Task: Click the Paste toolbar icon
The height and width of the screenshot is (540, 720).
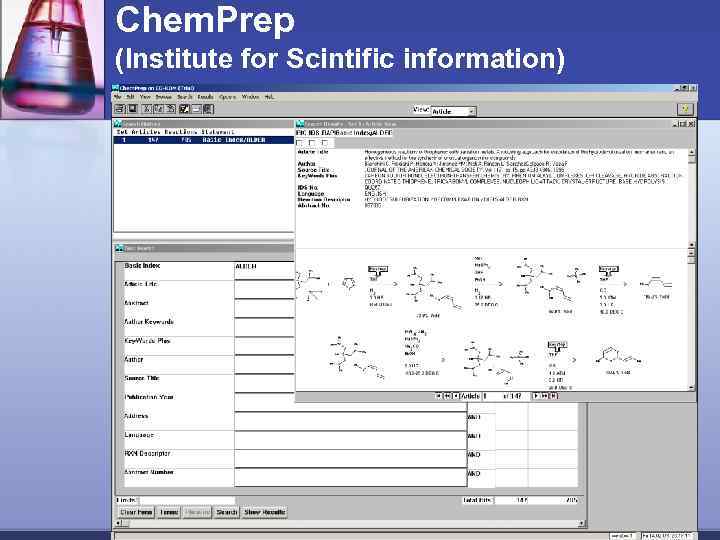Action: point(171,109)
